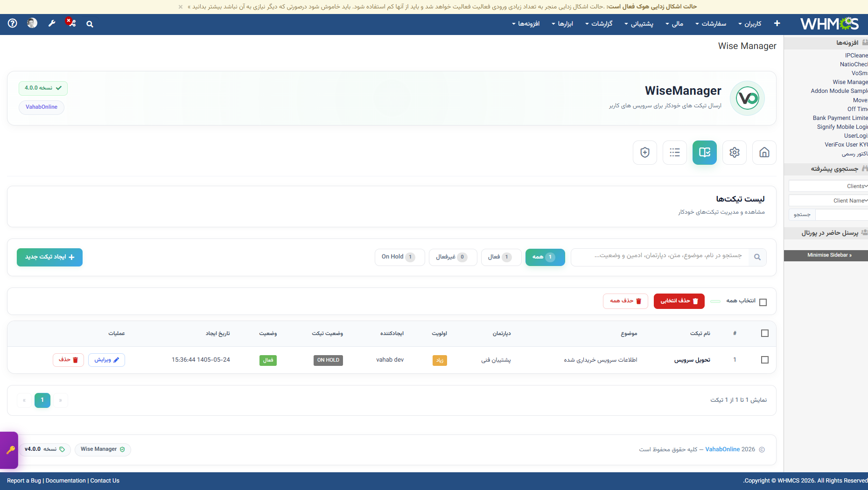Image resolution: width=868 pixels, height=490 pixels.
Task: Open the list view icon tab
Action: (675, 153)
